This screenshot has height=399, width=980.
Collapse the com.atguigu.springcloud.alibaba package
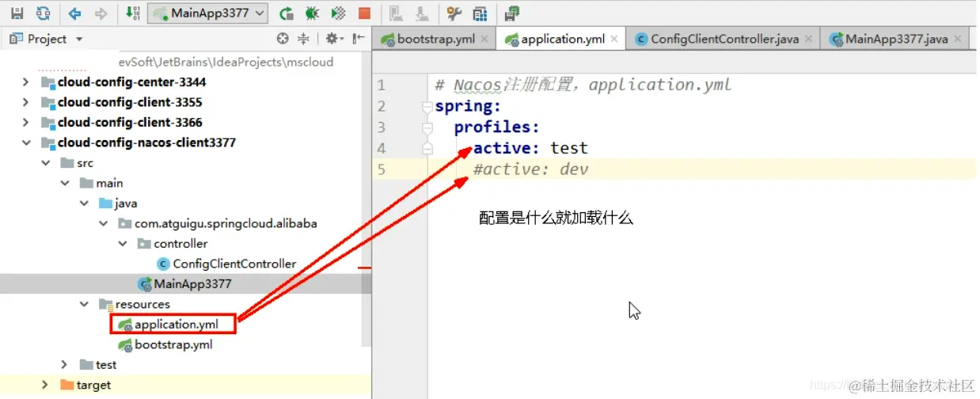[x=104, y=223]
